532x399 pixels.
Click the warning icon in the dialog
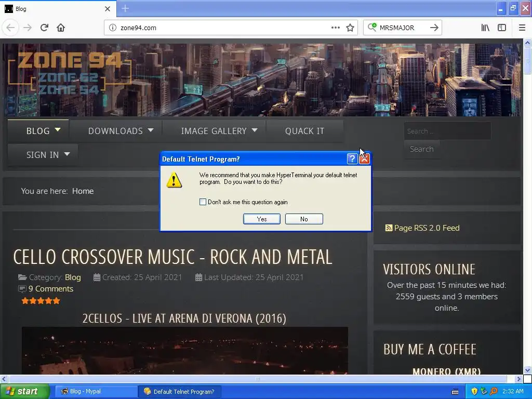pyautogui.click(x=174, y=180)
